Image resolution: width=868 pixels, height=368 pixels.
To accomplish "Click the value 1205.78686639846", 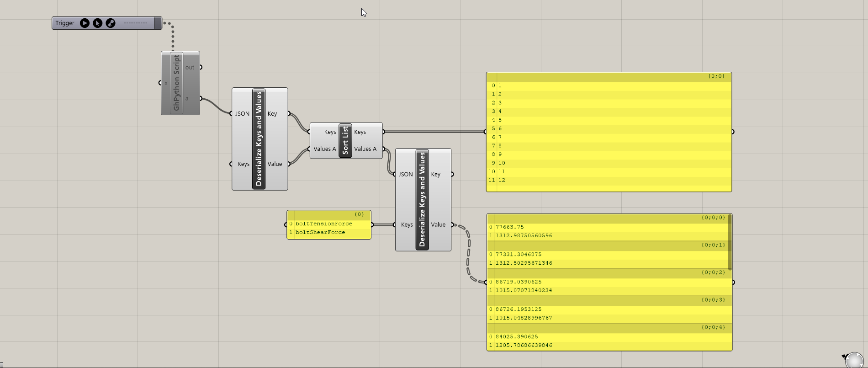I will 524,345.
